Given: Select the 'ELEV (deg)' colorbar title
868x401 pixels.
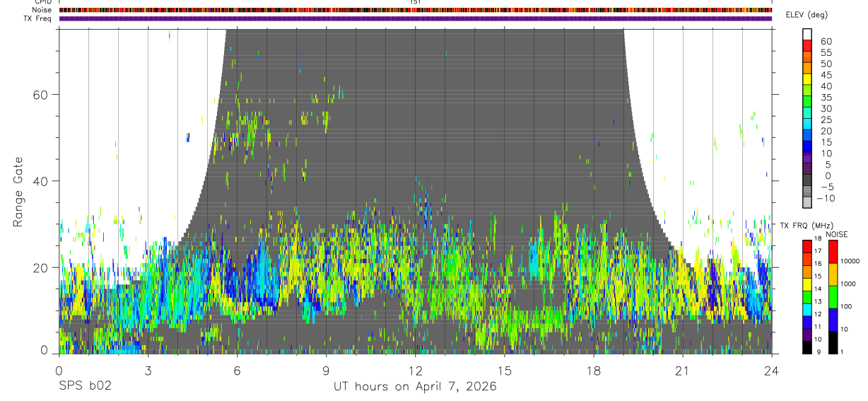Looking at the screenshot, I should 807,15.
